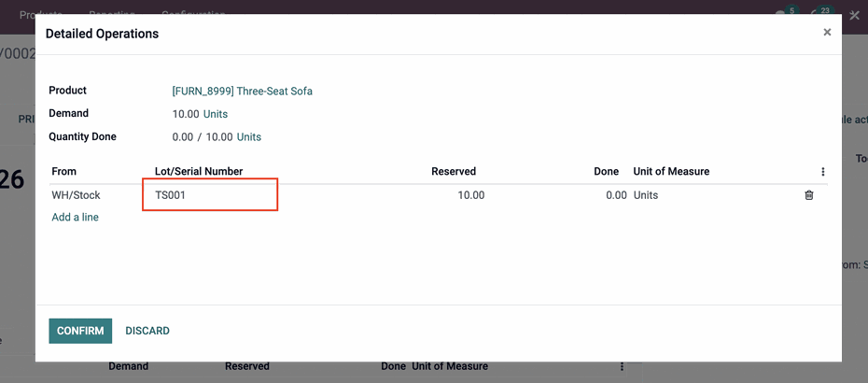This screenshot has height=383, width=868.
Task: Open the debug tools icon in top bar
Action: 854,15
